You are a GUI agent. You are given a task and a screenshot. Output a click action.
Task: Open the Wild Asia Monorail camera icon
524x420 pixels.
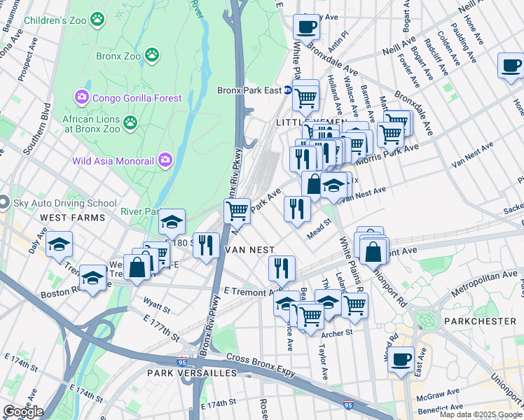tap(165, 160)
